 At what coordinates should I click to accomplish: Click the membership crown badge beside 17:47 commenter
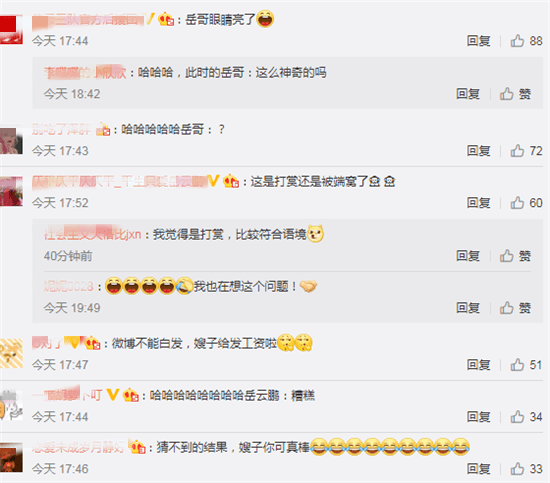tap(93, 343)
